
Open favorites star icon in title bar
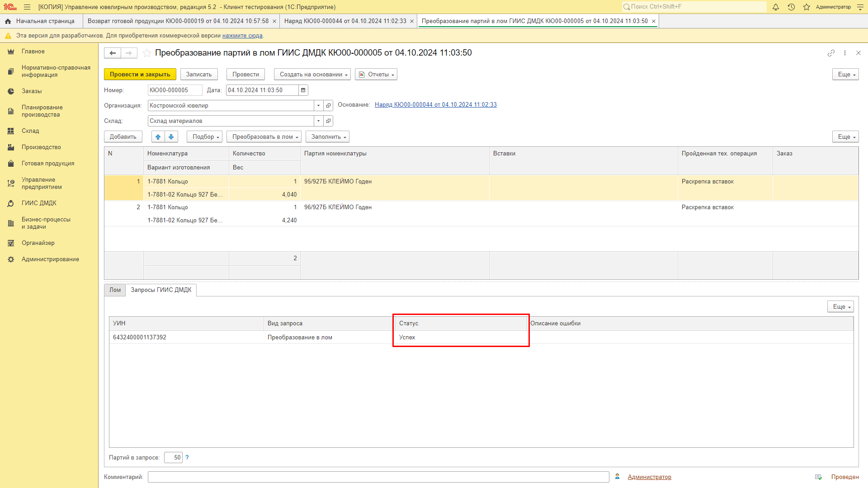click(807, 7)
